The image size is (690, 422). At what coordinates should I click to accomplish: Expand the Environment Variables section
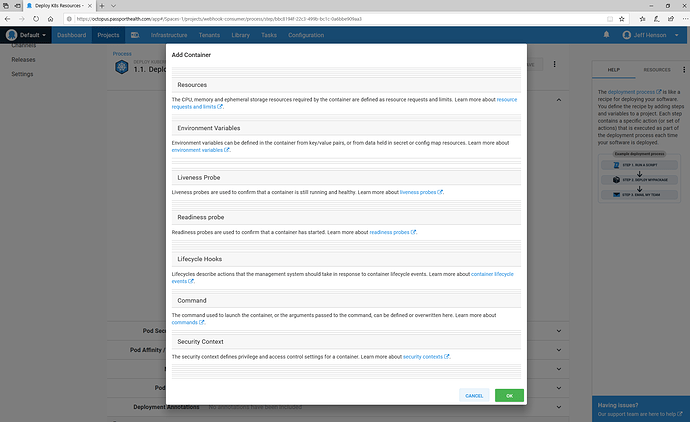click(x=346, y=128)
